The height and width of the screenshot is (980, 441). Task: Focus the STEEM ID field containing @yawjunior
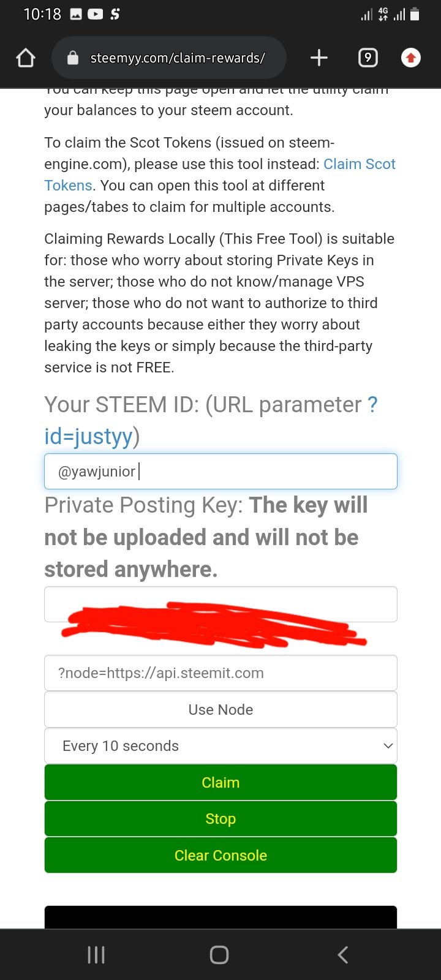[x=221, y=472]
